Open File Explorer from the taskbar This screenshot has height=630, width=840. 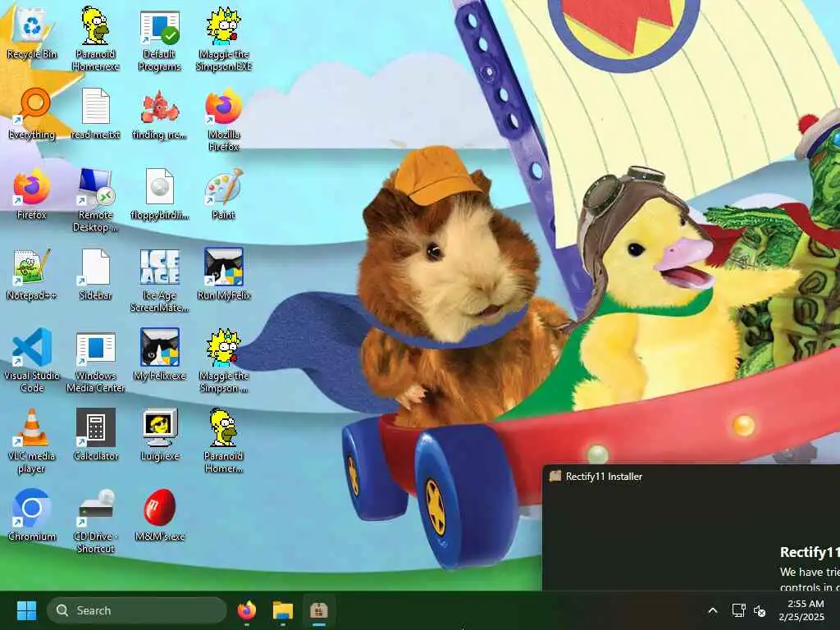pos(282,610)
